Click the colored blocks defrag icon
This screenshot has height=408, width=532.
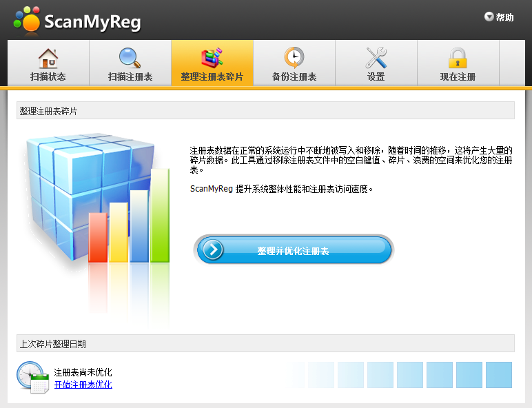coord(212,58)
